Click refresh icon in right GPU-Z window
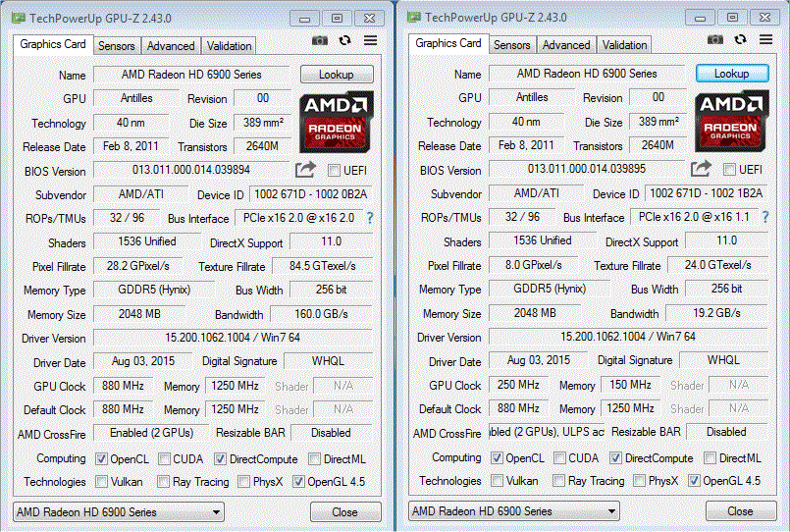The image size is (790, 532). (x=741, y=39)
